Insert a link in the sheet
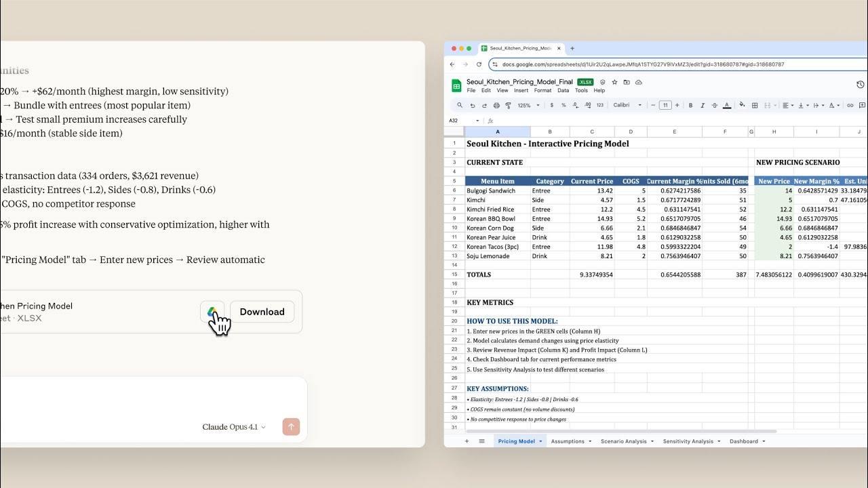The height and width of the screenshot is (488, 868). click(x=850, y=105)
